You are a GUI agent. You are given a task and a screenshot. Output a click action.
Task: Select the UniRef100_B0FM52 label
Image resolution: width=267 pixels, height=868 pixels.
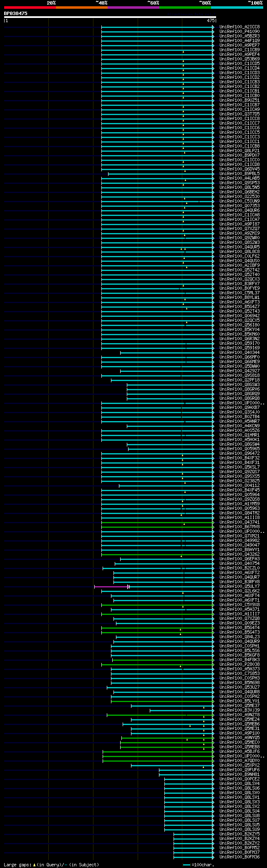[x=239, y=848]
